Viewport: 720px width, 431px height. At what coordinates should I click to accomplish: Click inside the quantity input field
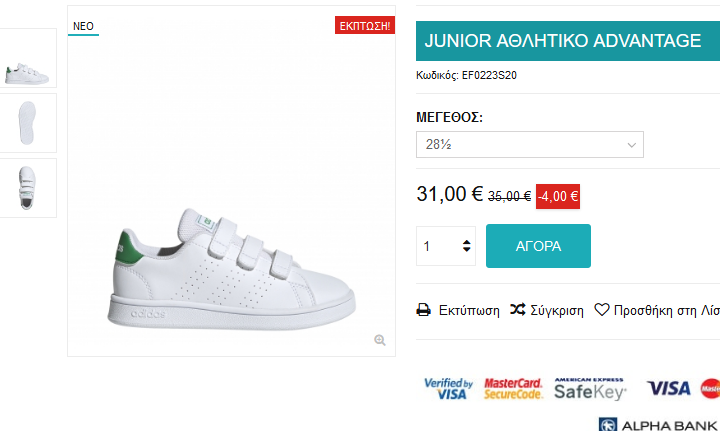click(437, 246)
